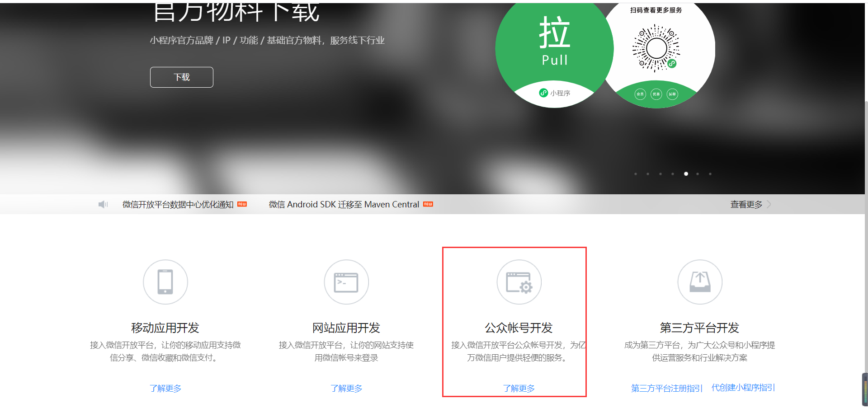Click the 买单 round icon under QR code

[672, 94]
